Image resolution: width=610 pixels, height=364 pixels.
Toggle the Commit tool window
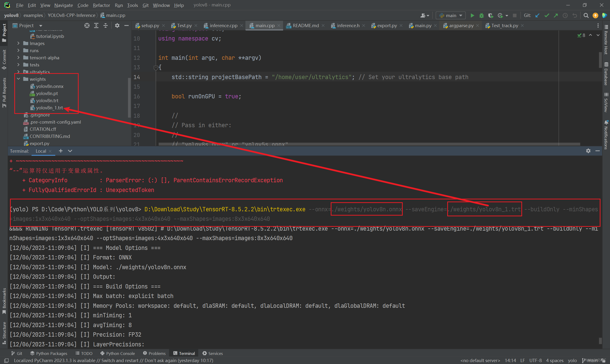pyautogui.click(x=4, y=59)
